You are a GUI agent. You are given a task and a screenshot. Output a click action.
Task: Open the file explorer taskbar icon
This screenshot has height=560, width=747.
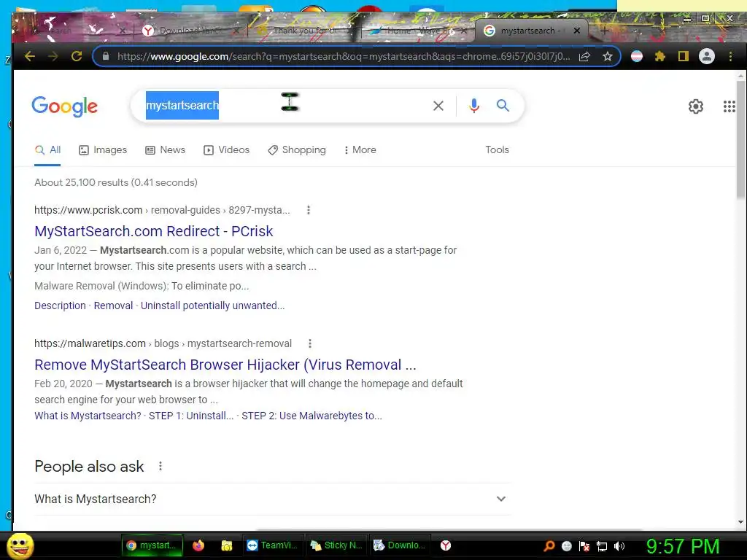tap(227, 545)
